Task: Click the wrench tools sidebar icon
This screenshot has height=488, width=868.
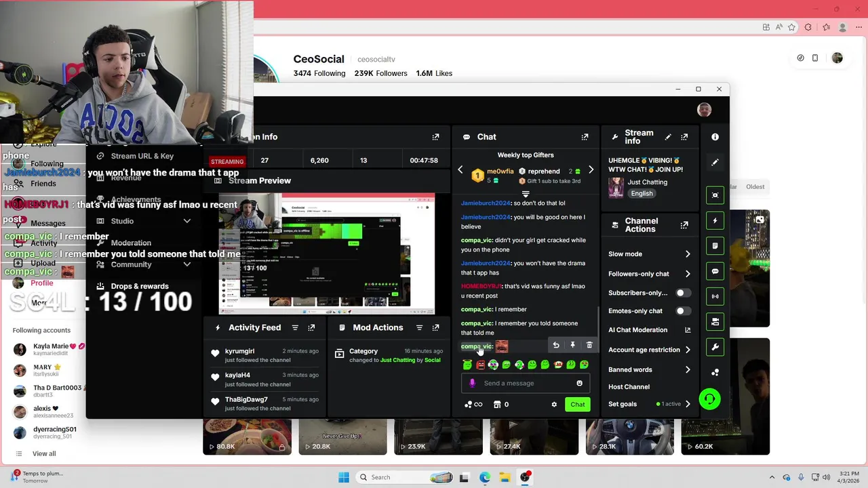Action: [x=715, y=347]
